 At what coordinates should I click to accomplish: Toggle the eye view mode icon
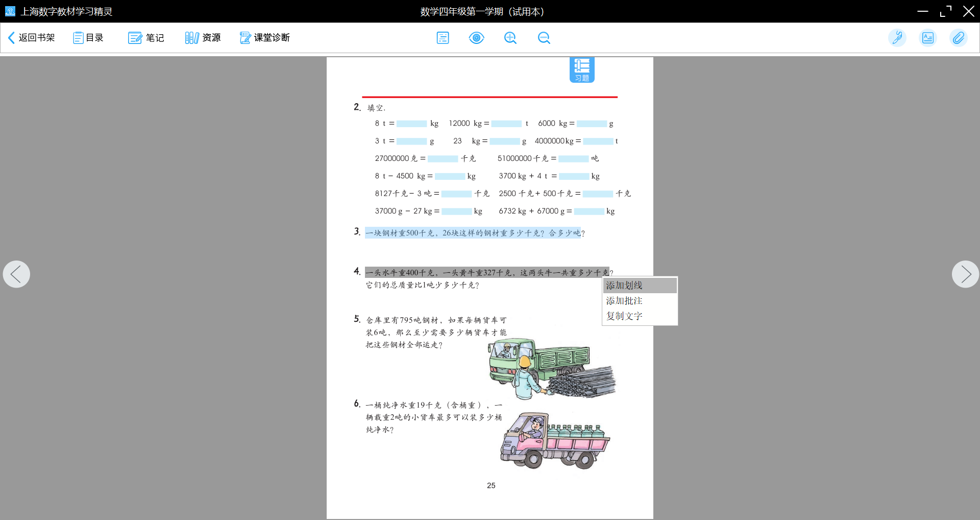tap(476, 38)
